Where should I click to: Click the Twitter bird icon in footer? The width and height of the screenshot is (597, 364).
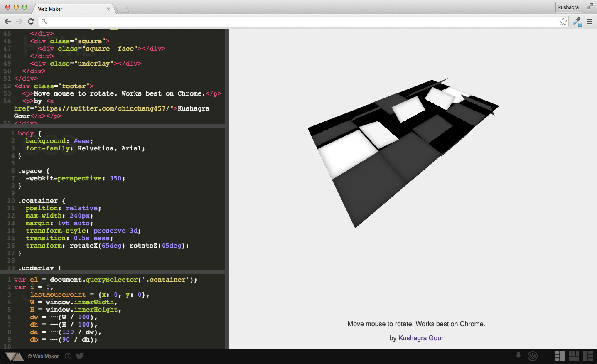tap(80, 356)
